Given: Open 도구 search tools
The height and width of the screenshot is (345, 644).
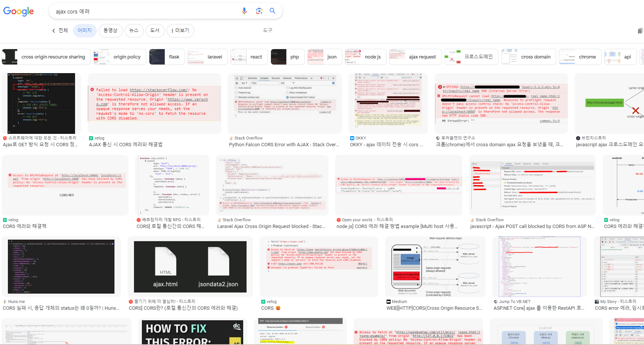Looking at the screenshot, I should pos(268,30).
